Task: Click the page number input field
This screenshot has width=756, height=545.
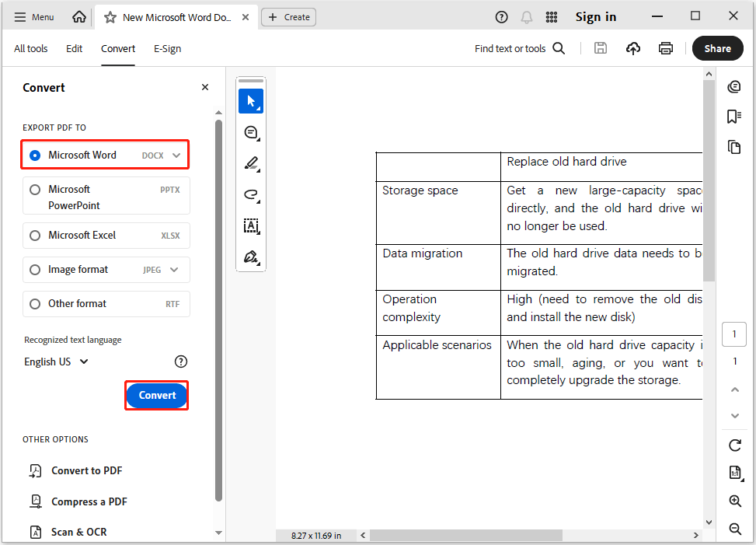Action: pos(733,334)
